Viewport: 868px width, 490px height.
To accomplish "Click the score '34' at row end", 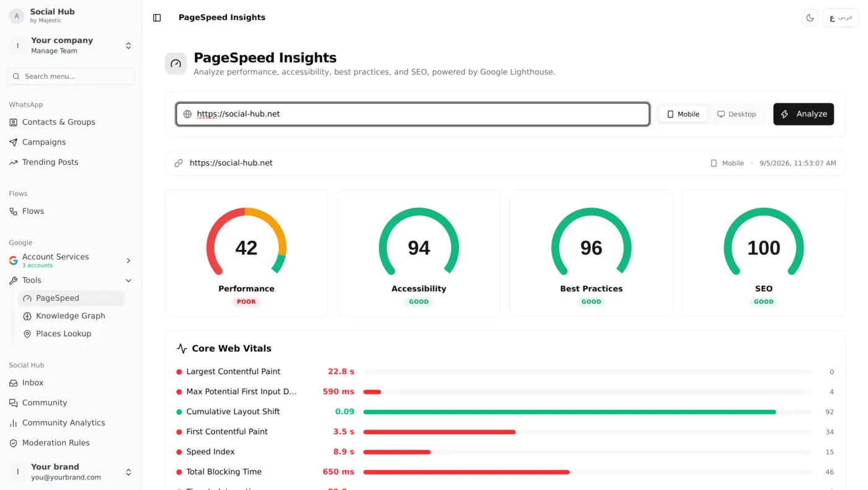I will (x=830, y=432).
